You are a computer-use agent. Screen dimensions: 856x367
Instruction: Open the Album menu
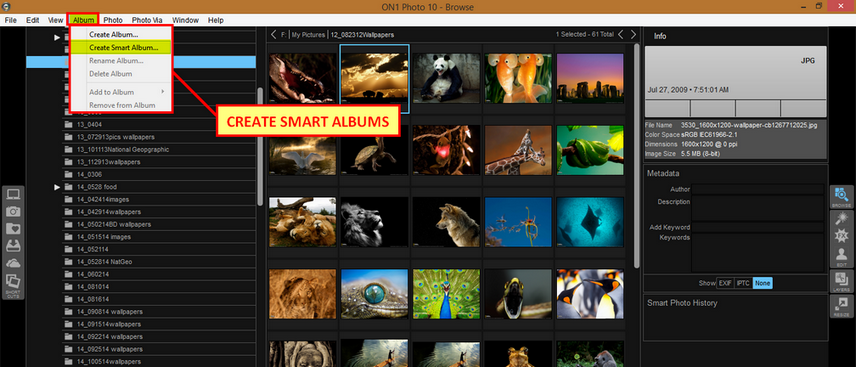click(84, 20)
